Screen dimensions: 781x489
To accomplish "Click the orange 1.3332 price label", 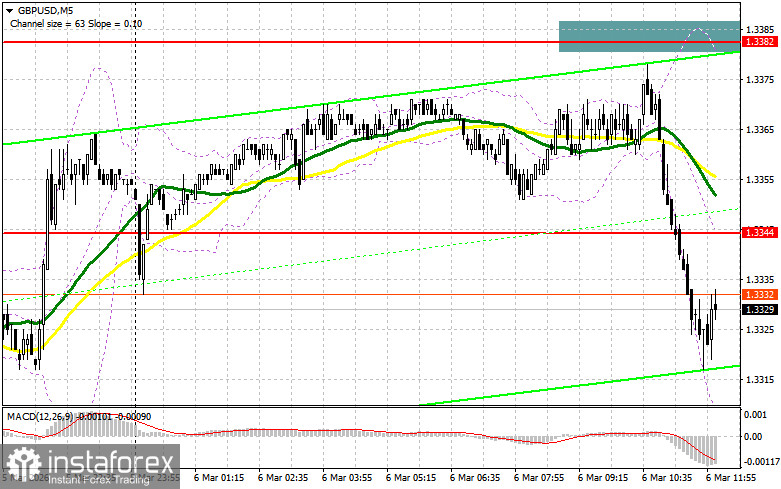I will 759,295.
